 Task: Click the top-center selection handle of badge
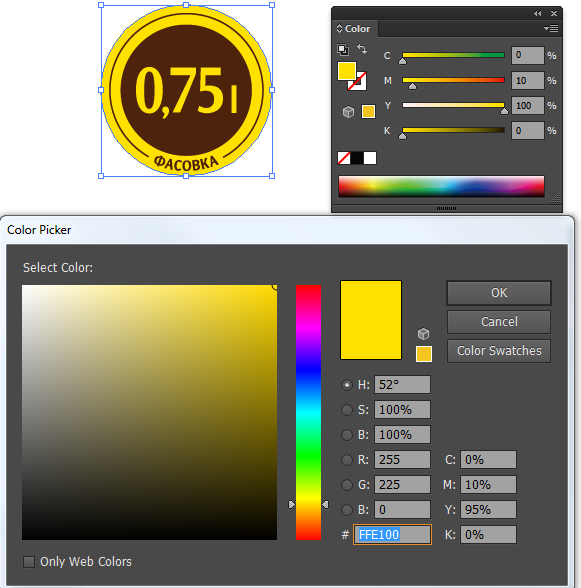(186, 5)
